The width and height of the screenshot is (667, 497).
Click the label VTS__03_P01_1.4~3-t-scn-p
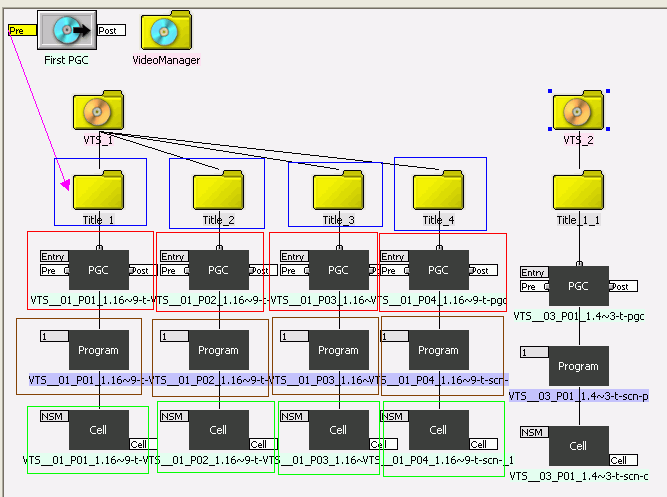click(x=579, y=396)
